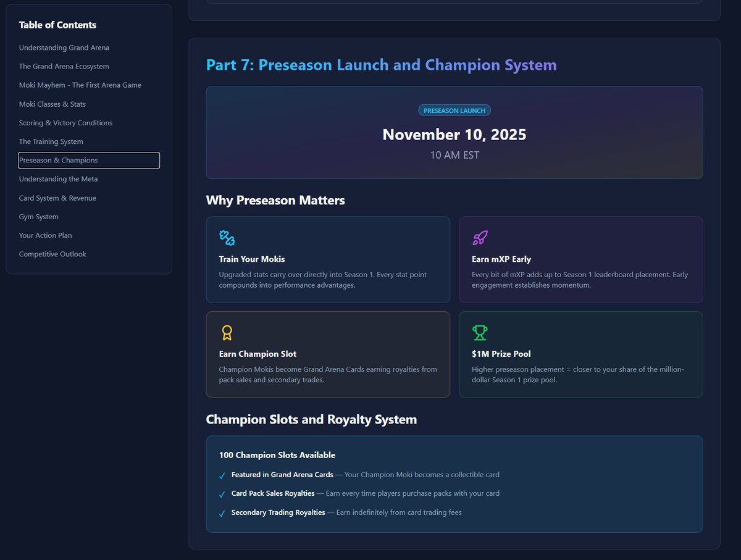Click the checkmark beside Featured in Grand Arena Cards
741x560 pixels.
(x=222, y=475)
